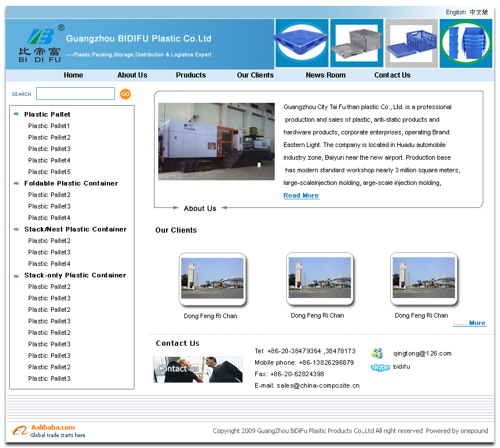The image size is (500, 448).
Task: Click the Contact us handshake banner
Action: coord(198,369)
